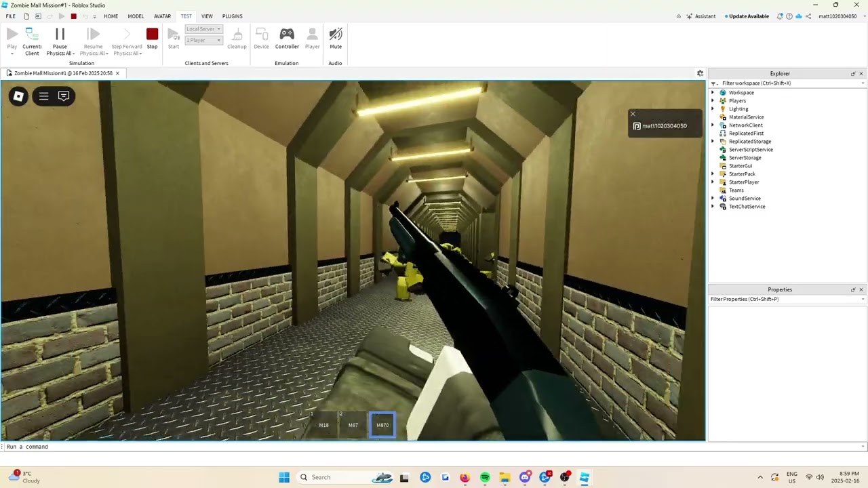Image resolution: width=868 pixels, height=488 pixels.
Task: Click the player name matt1020304050 in leaderboard
Action: coord(664,126)
